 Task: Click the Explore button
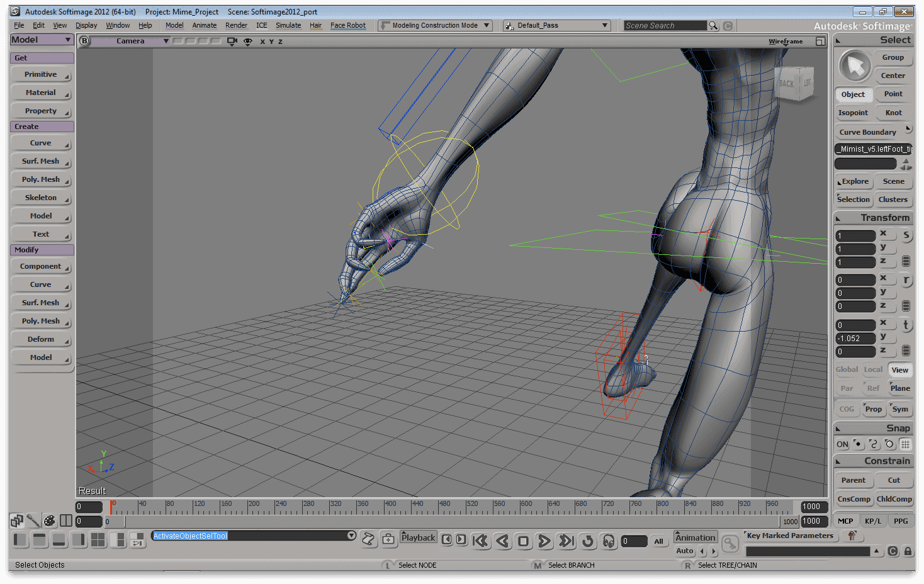(854, 181)
